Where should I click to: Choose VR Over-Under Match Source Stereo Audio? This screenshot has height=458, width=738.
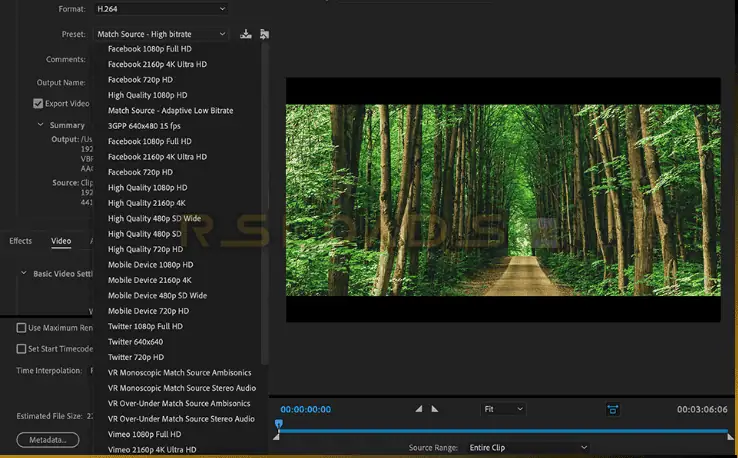(181, 419)
